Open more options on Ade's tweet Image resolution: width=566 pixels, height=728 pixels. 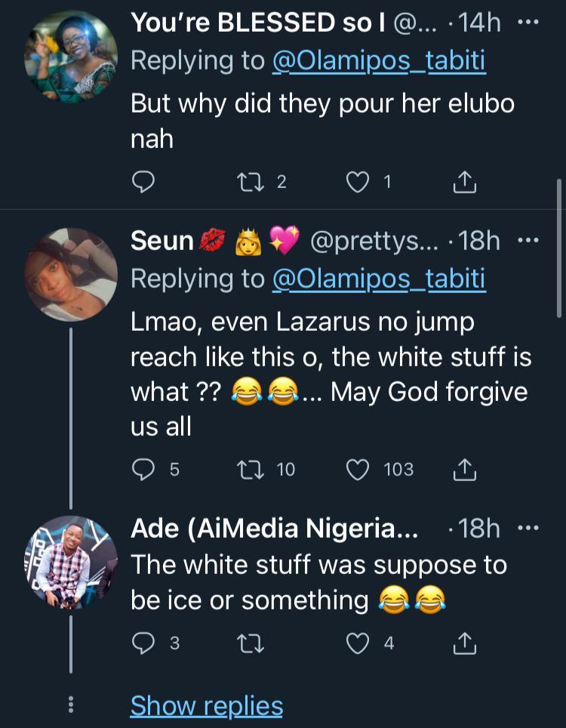pos(528,528)
